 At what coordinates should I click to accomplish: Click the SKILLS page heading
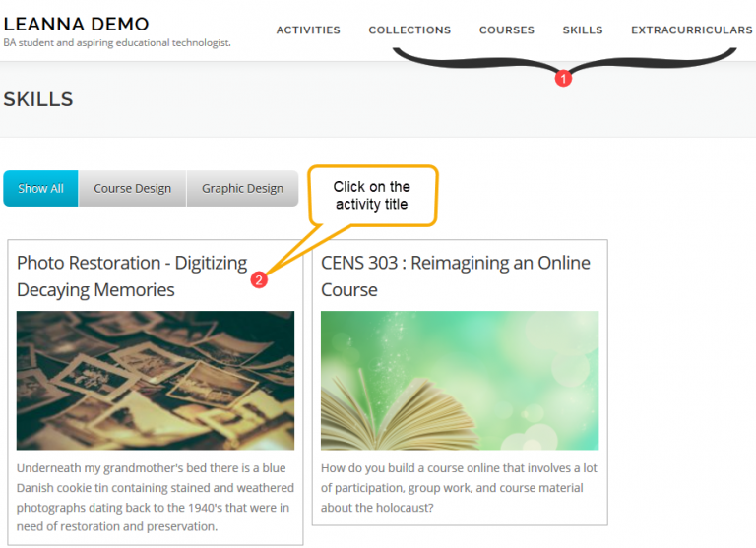click(38, 99)
